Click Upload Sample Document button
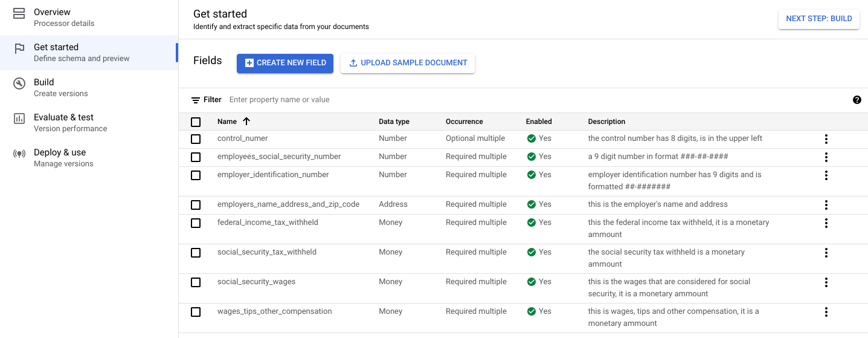868x338 pixels. pyautogui.click(x=408, y=63)
